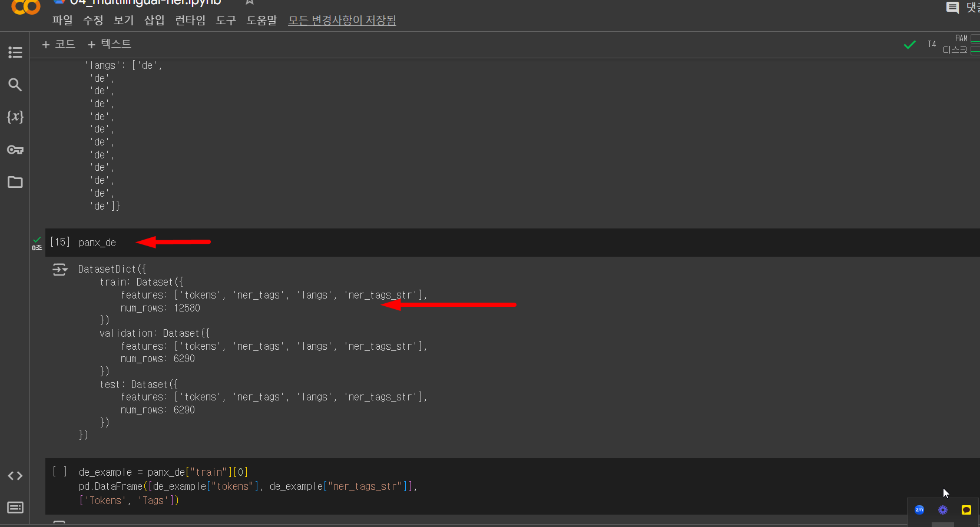Open the files folder panel
980x527 pixels.
coord(15,182)
